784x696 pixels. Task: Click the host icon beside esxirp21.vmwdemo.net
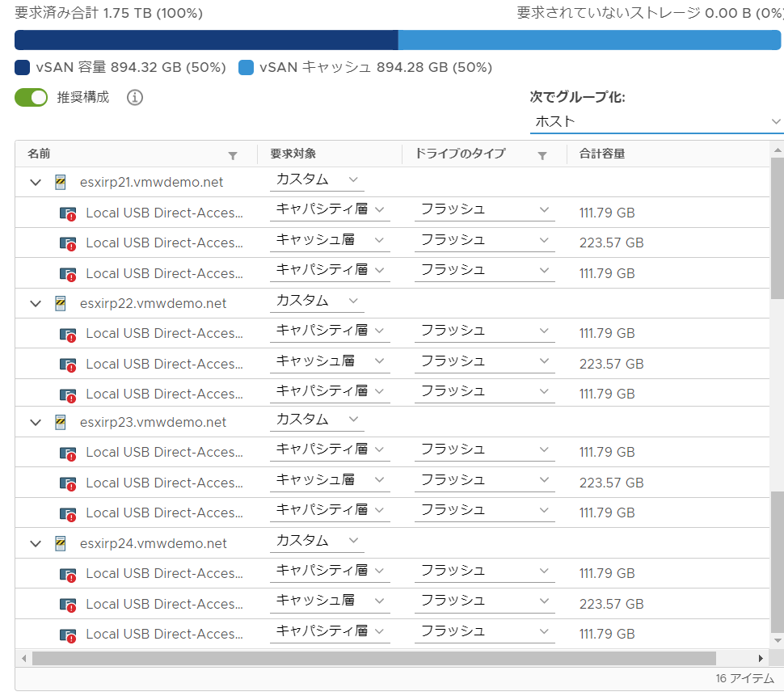pos(60,183)
